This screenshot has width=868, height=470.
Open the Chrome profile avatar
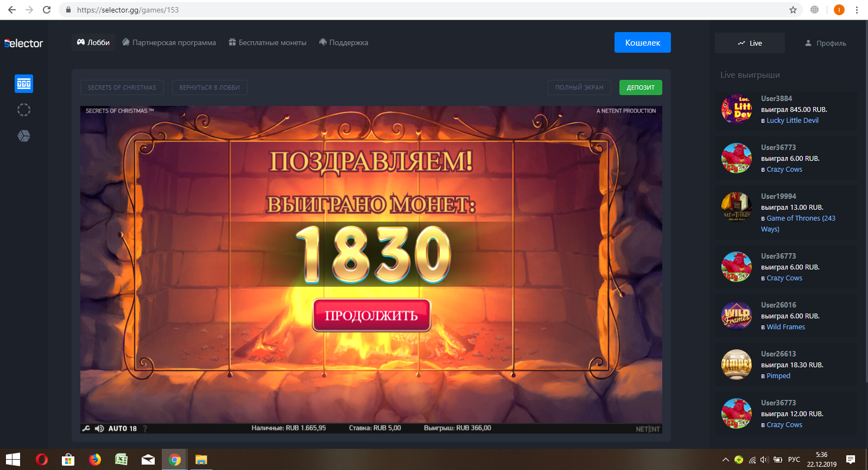coord(839,10)
